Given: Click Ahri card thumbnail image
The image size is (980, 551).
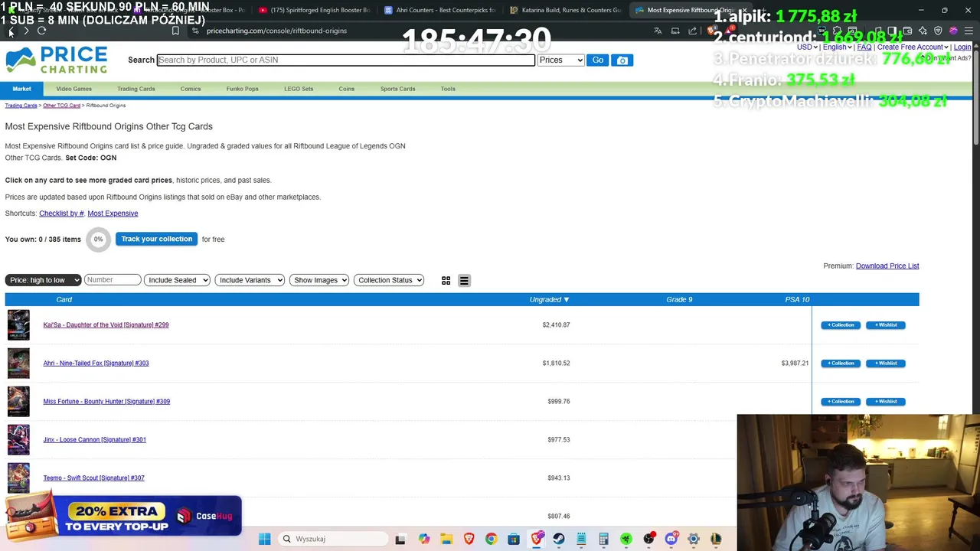Looking at the screenshot, I should [x=18, y=363].
